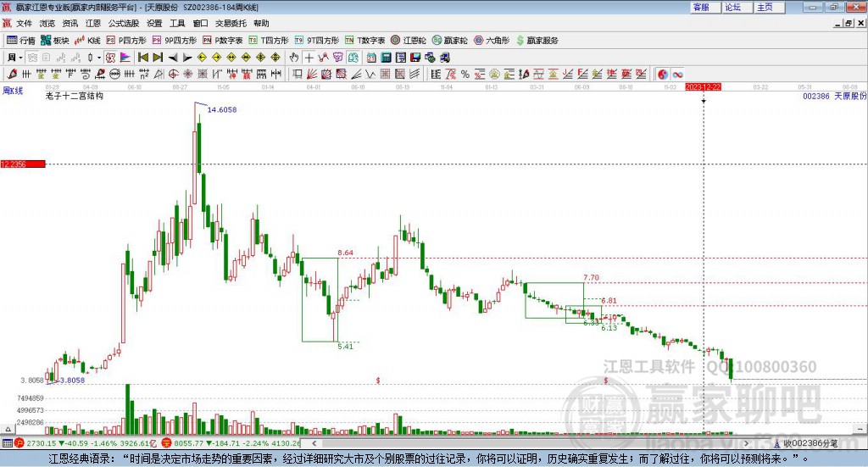Select the percent % retracement tool
The image size is (868, 467).
coord(465,74)
